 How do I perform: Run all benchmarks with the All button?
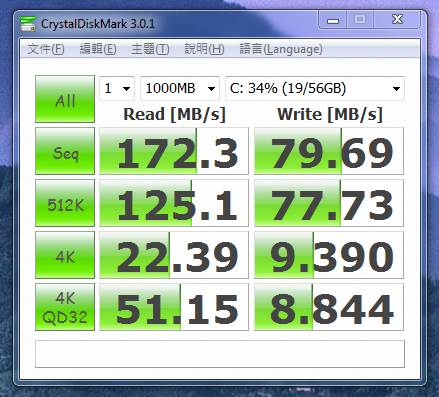[x=65, y=99]
